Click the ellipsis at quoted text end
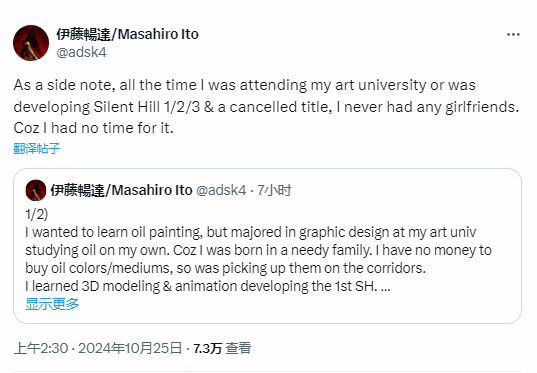This screenshot has width=537, height=373. 386,286
